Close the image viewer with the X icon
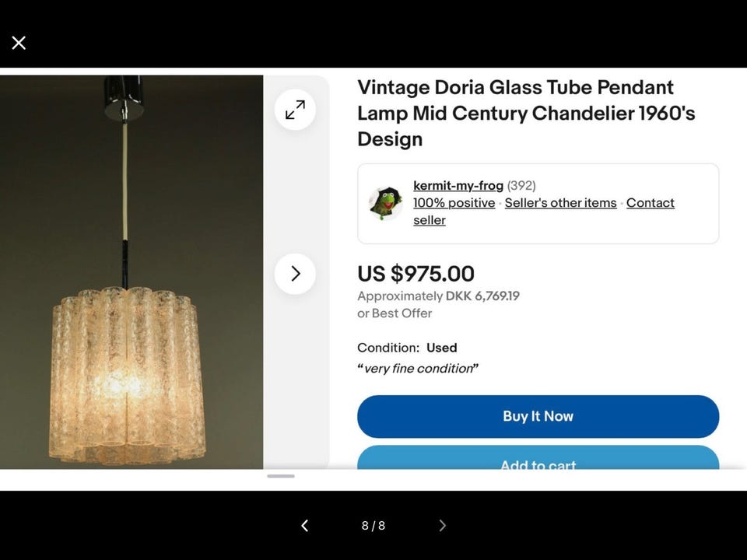This screenshot has width=747, height=560. [19, 43]
